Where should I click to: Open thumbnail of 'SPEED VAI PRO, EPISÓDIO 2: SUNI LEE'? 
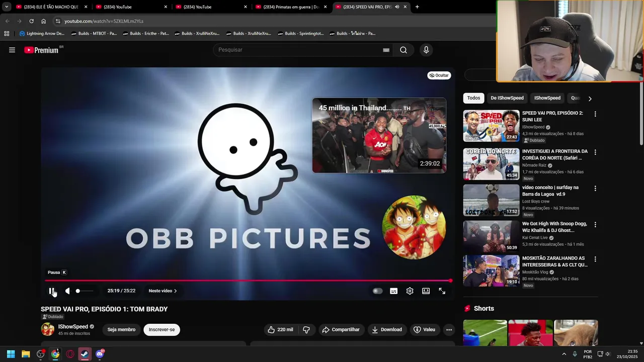491,126
